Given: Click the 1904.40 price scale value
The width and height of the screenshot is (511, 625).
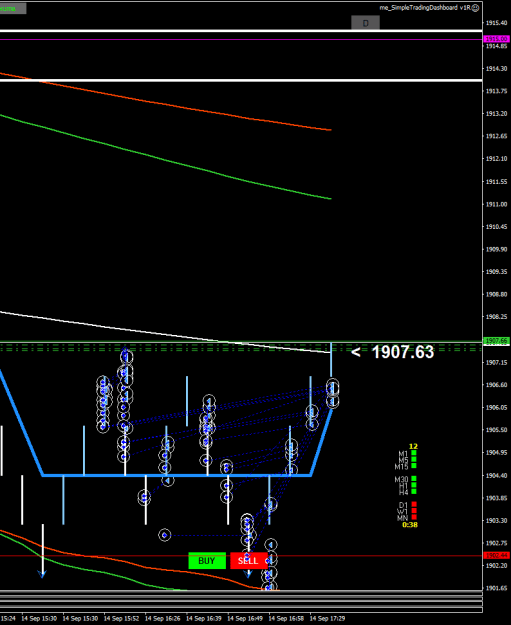Looking at the screenshot, I should point(496,476).
